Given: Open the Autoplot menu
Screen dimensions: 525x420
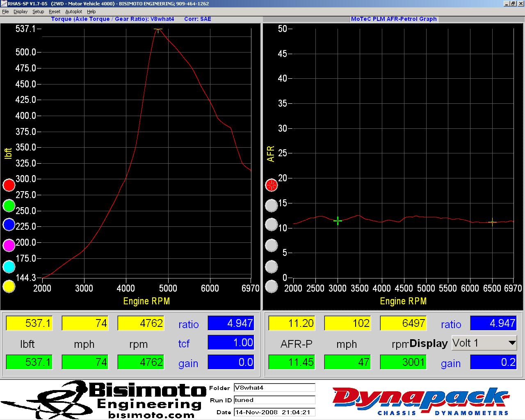Looking at the screenshot, I should point(74,11).
